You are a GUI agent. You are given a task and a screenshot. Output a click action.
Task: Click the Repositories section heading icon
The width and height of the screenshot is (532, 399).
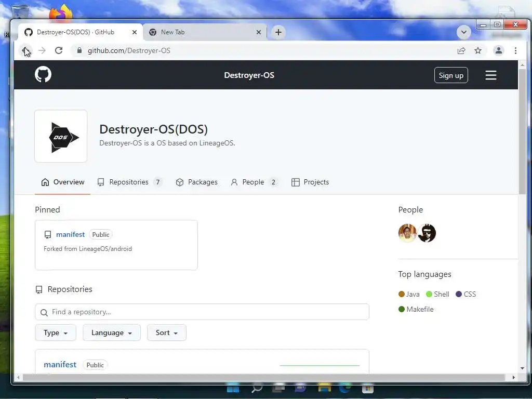pyautogui.click(x=39, y=289)
